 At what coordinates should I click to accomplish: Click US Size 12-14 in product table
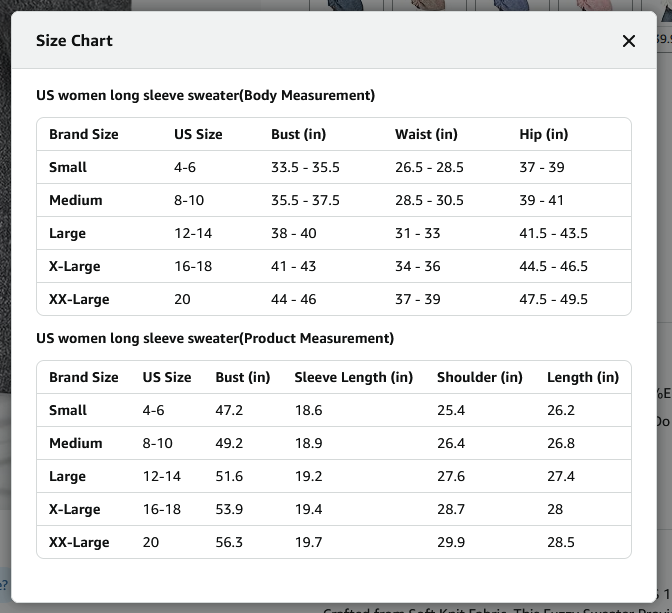(x=162, y=476)
